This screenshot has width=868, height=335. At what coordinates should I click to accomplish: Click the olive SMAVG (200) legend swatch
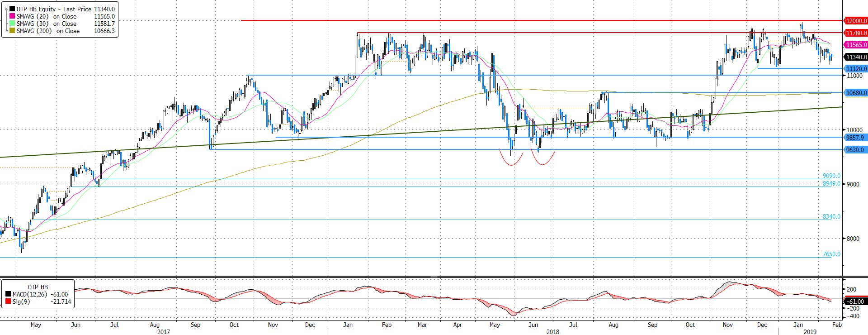(12, 31)
